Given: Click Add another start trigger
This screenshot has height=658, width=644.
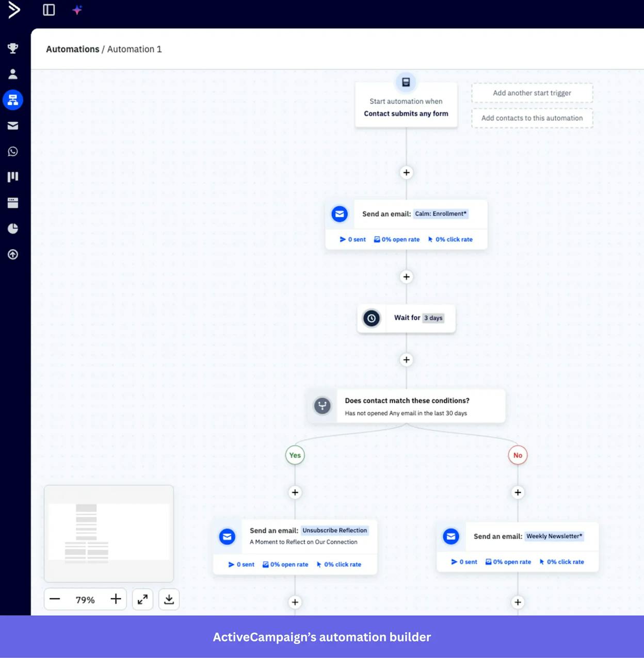Looking at the screenshot, I should point(532,93).
